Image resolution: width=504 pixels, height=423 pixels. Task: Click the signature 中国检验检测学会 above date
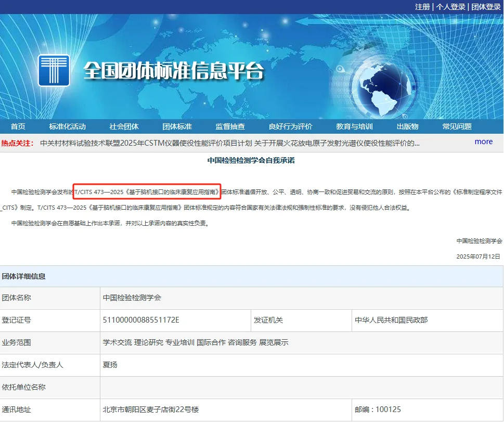coord(479,241)
